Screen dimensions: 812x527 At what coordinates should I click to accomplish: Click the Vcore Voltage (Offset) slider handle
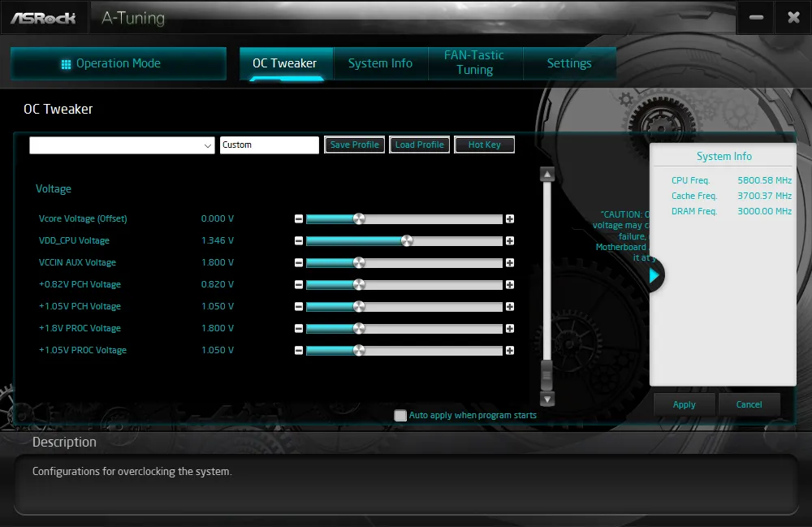point(359,219)
